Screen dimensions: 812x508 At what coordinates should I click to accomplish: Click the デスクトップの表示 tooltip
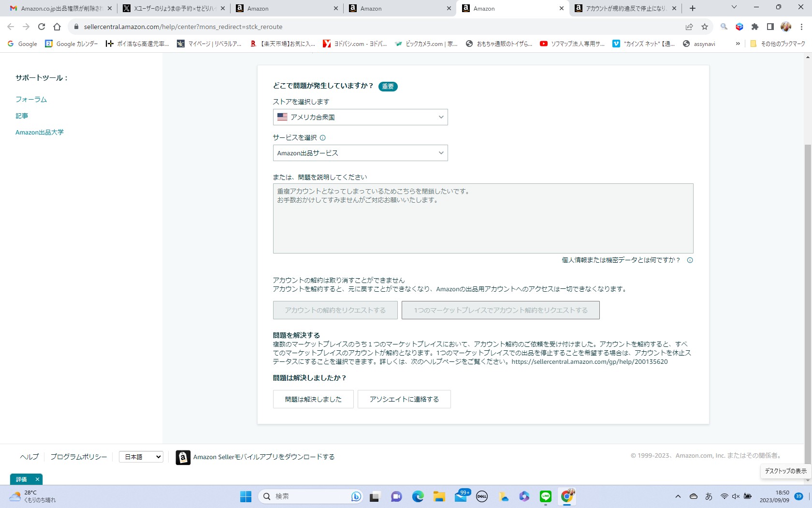[x=785, y=471]
